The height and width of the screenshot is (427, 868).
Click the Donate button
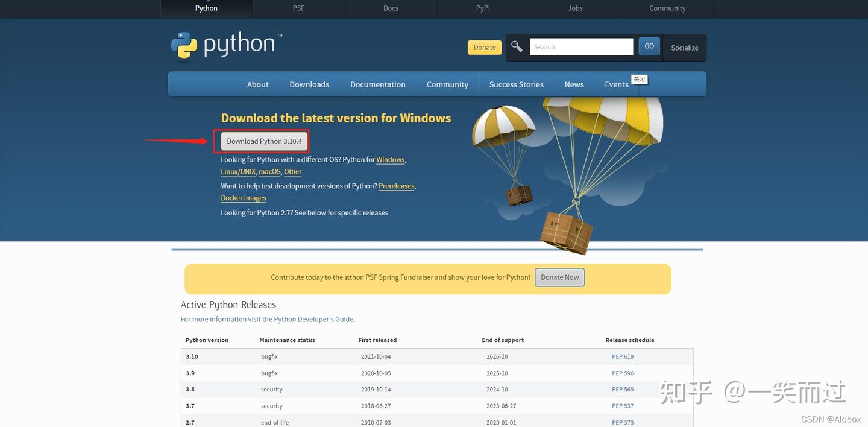pyautogui.click(x=484, y=46)
